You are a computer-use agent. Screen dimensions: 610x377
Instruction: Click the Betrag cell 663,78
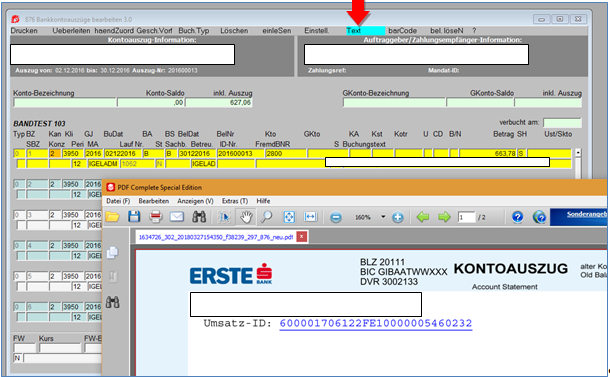[488, 153]
